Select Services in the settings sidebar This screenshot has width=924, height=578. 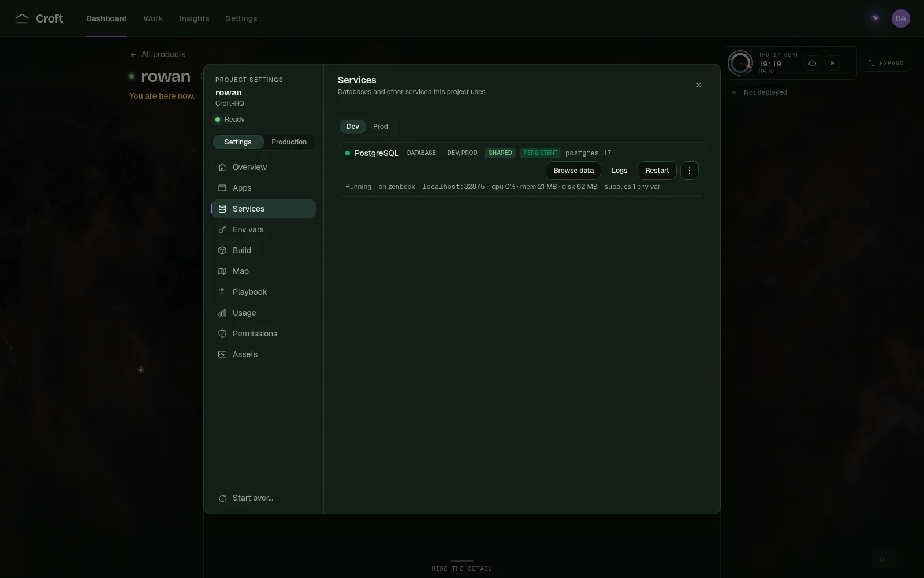click(263, 209)
